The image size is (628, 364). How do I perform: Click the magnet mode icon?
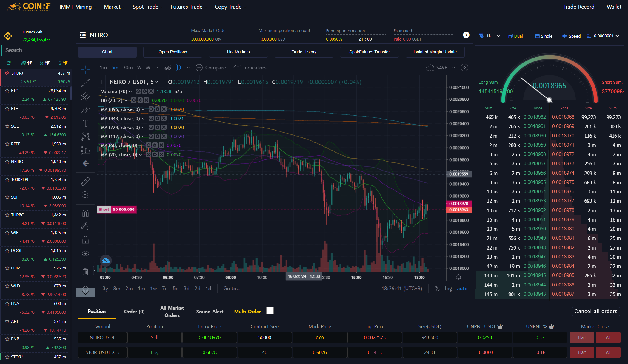(85, 213)
